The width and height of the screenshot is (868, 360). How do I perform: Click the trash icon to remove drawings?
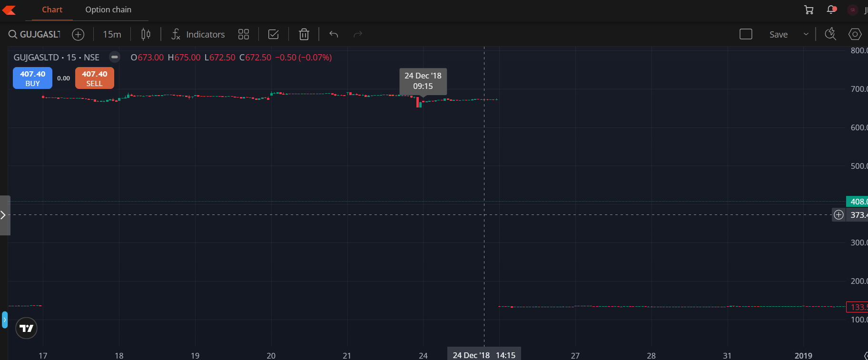tap(304, 34)
